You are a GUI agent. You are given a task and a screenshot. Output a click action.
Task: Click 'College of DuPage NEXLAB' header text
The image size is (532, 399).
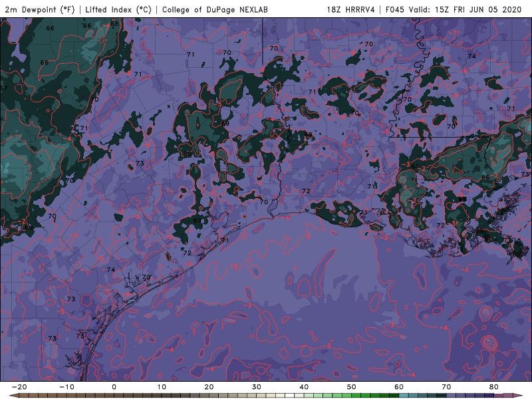215,10
